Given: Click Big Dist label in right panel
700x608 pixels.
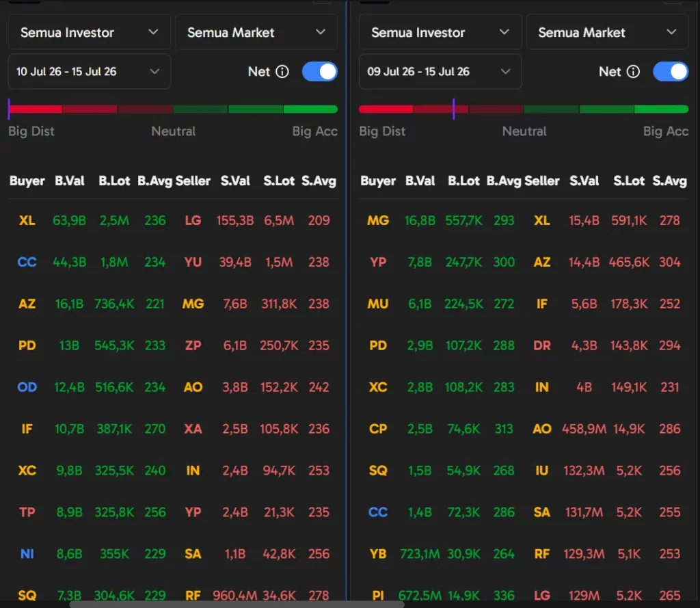Looking at the screenshot, I should click(x=382, y=131).
